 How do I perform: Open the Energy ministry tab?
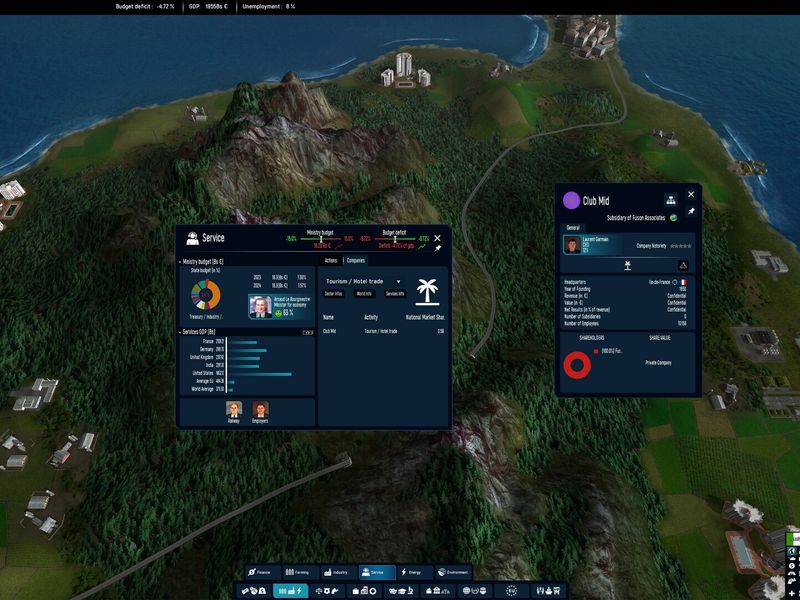[415, 572]
